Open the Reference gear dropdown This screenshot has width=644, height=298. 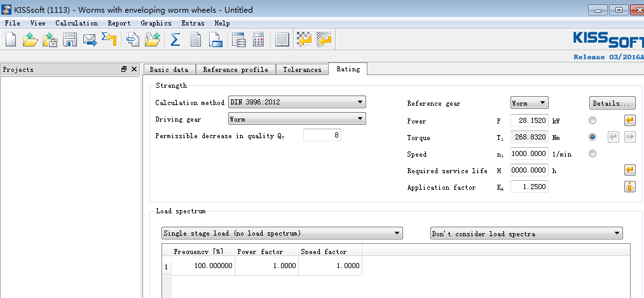pos(530,103)
